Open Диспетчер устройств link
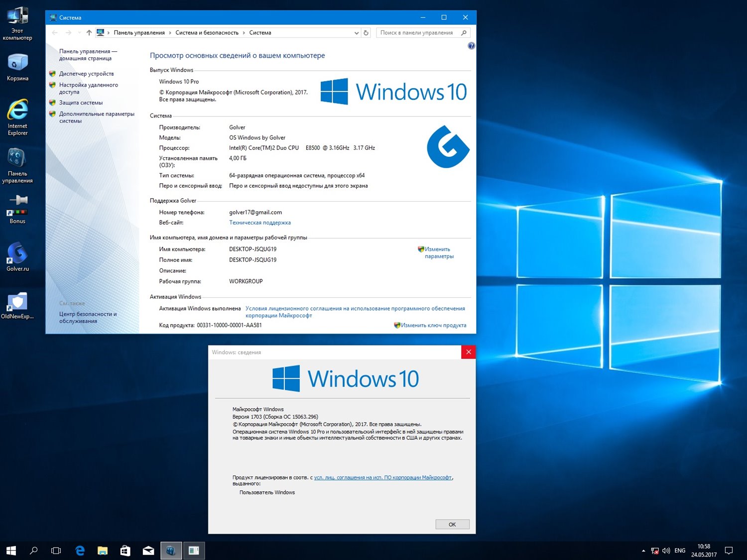This screenshot has width=747, height=560. [x=86, y=74]
